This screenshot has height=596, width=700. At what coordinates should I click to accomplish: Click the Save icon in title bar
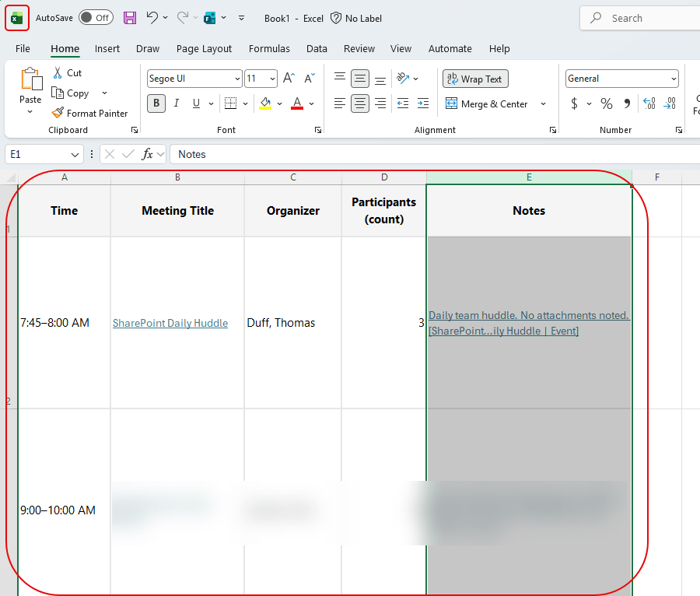click(x=130, y=18)
